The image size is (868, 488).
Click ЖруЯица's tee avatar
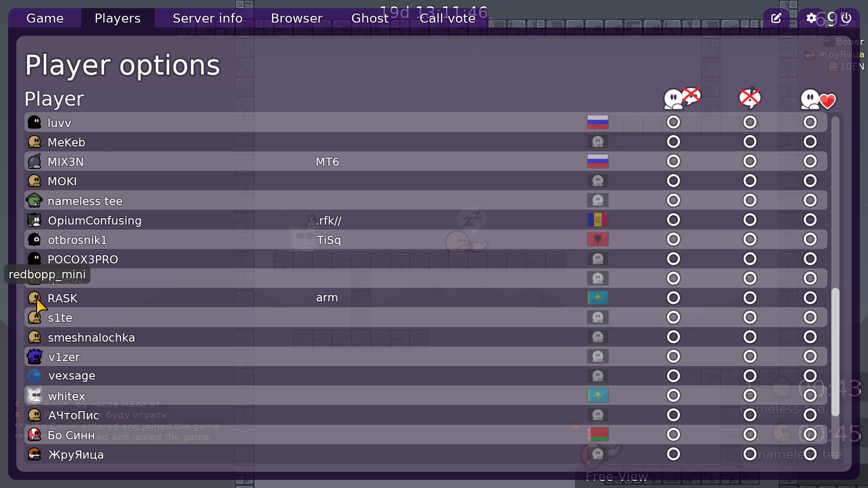click(34, 454)
